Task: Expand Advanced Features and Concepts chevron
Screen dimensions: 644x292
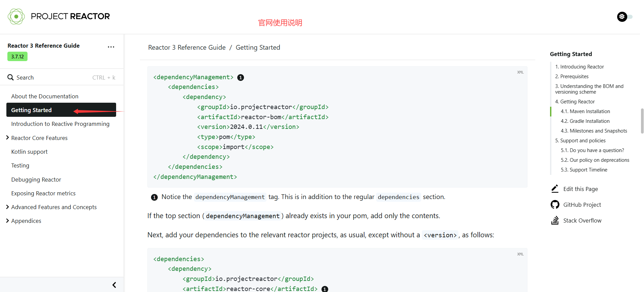Action: point(7,207)
